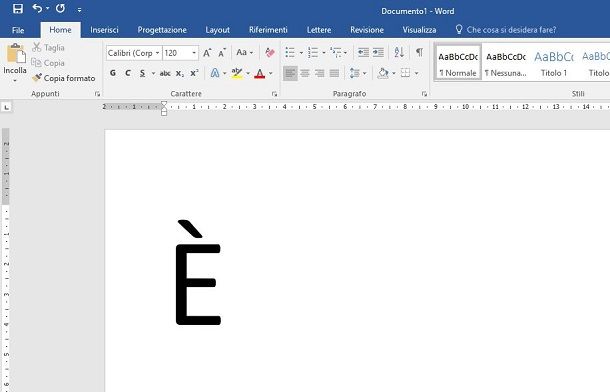The width and height of the screenshot is (610, 392).
Task: Open the Revisione tab
Action: click(367, 30)
